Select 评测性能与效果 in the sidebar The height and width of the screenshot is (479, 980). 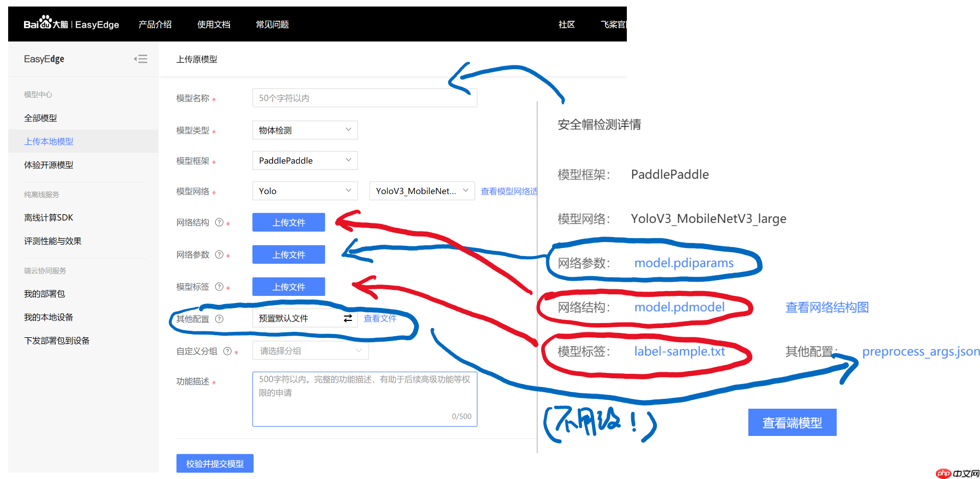(53, 241)
